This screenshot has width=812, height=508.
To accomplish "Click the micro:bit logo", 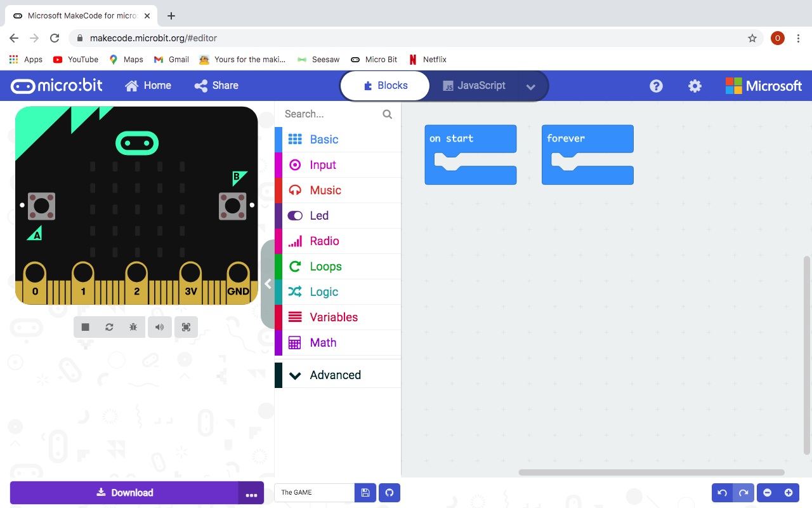I will pyautogui.click(x=56, y=86).
